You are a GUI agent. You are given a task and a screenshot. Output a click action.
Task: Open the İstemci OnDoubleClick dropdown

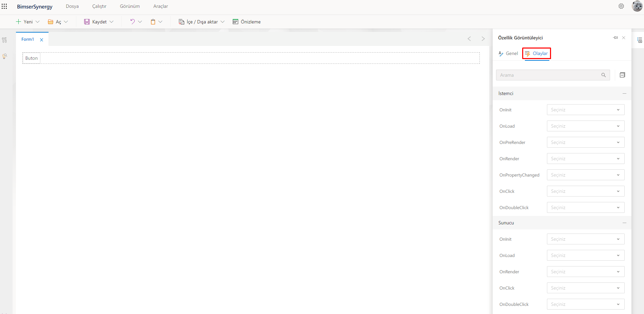pos(586,207)
